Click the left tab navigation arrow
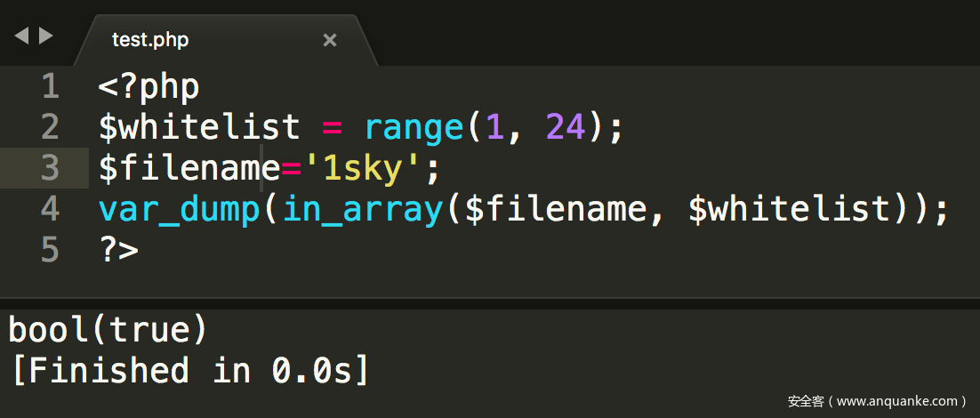The height and width of the screenshot is (418, 980). 21,36
